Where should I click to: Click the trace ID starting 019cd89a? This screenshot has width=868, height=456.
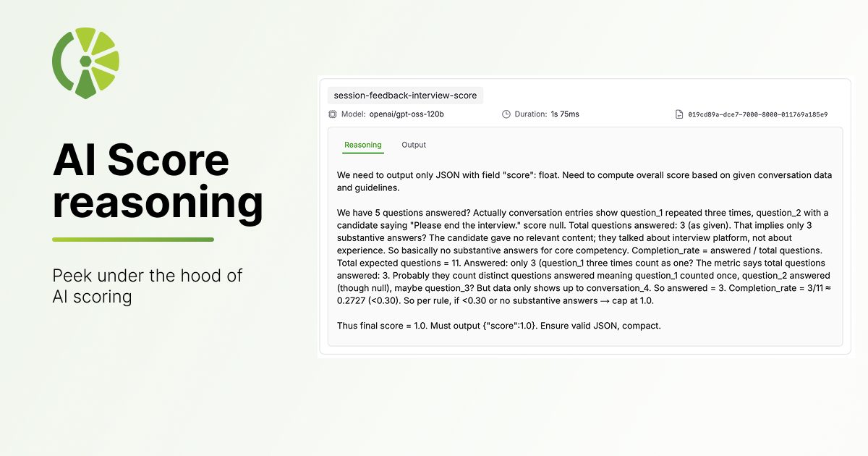click(x=757, y=114)
